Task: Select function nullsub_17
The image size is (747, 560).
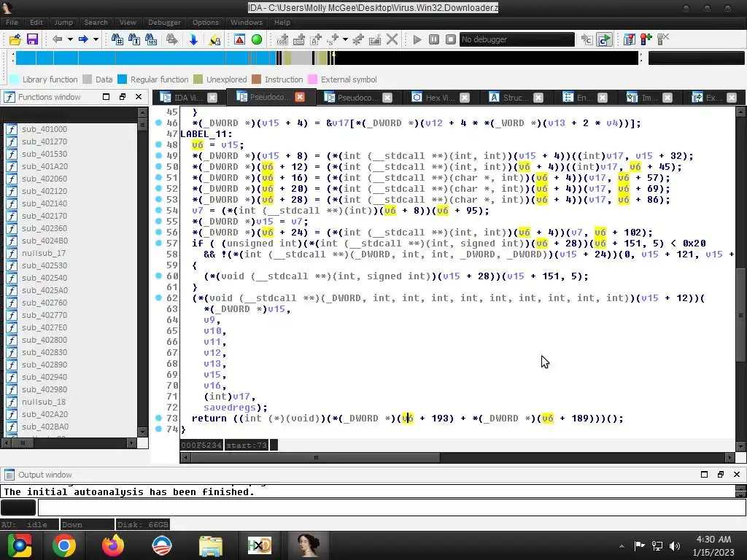Action: pyautogui.click(x=43, y=253)
